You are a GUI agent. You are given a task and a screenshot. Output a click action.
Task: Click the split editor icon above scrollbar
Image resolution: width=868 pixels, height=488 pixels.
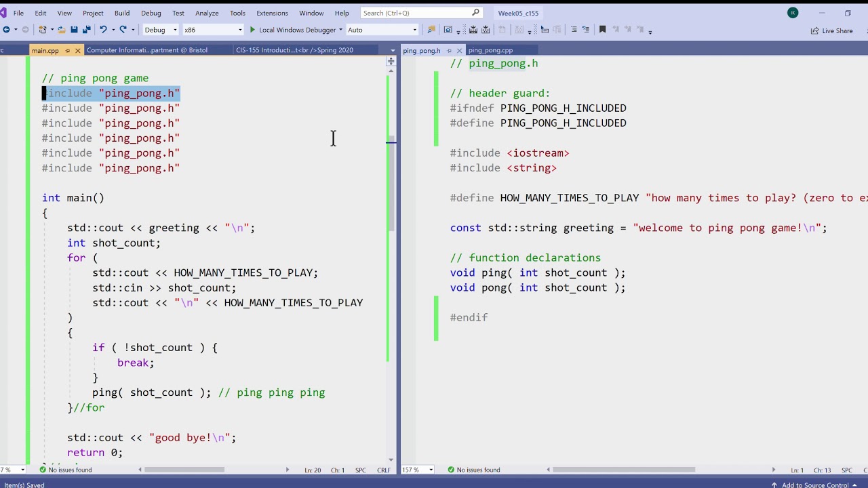[391, 61]
